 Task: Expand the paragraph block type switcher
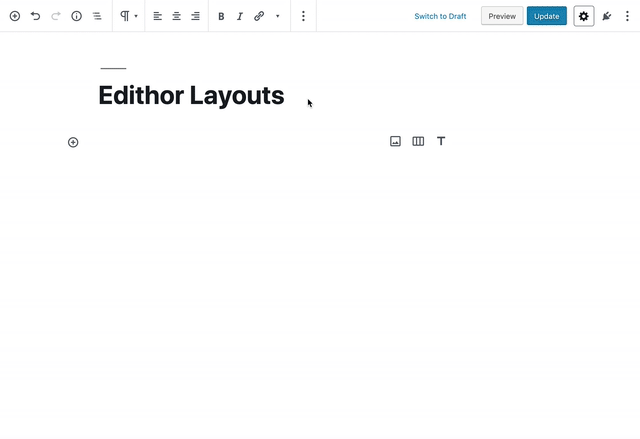point(129,16)
